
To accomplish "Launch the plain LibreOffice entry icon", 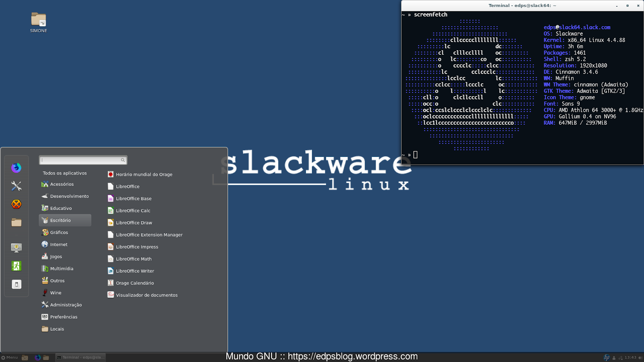I will 111,187.
